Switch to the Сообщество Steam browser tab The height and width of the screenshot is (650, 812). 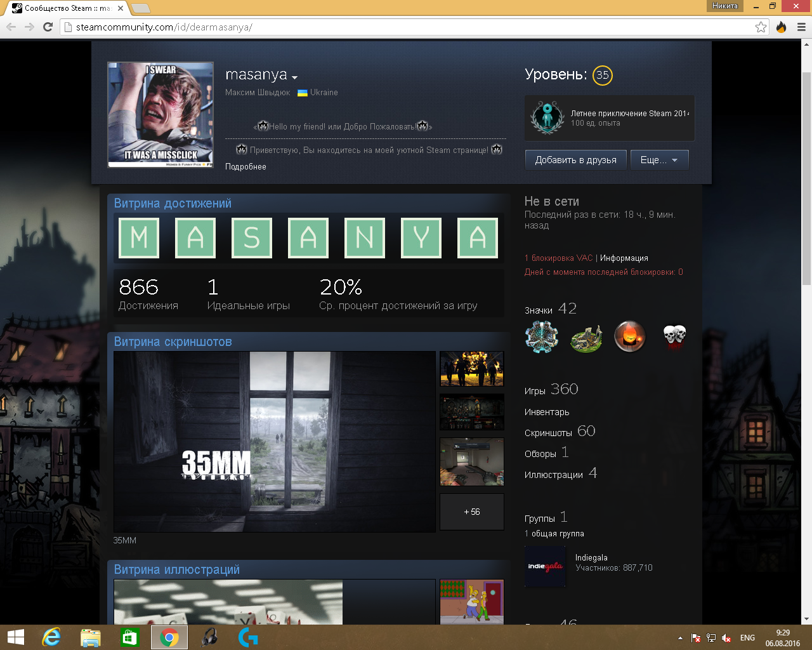click(x=67, y=8)
